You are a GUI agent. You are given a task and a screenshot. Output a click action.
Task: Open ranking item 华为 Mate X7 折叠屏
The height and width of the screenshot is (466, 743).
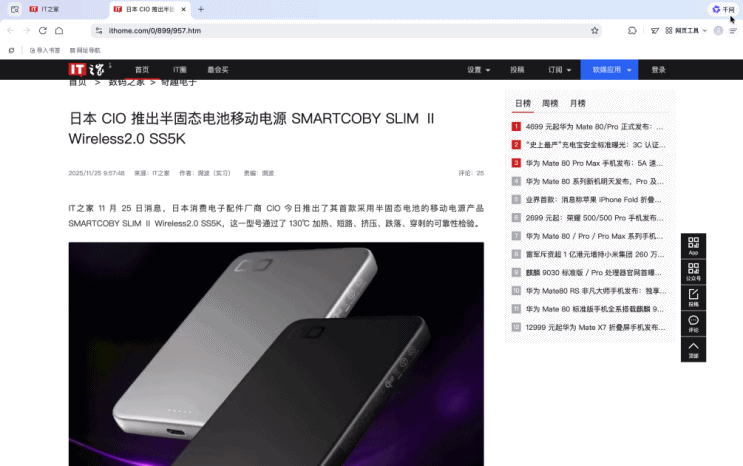(595, 327)
